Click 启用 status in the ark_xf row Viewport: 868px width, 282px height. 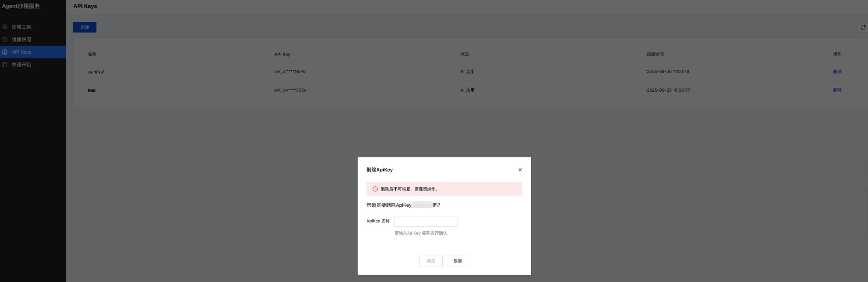click(470, 72)
